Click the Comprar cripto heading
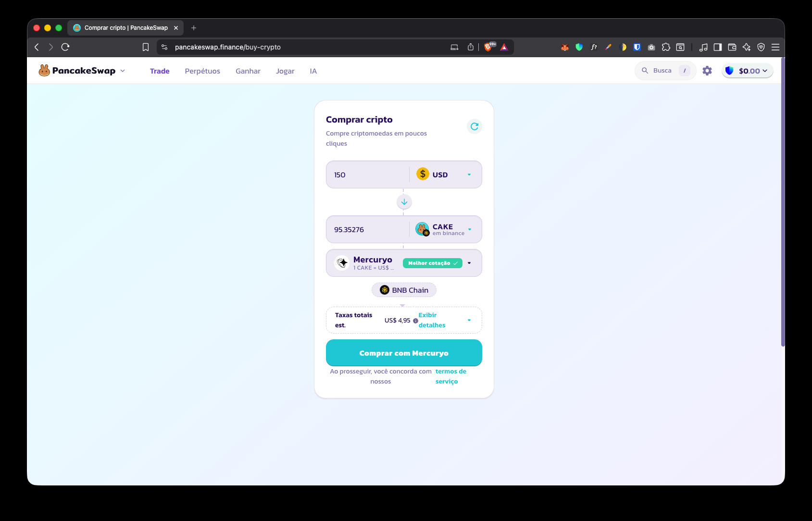 [359, 120]
